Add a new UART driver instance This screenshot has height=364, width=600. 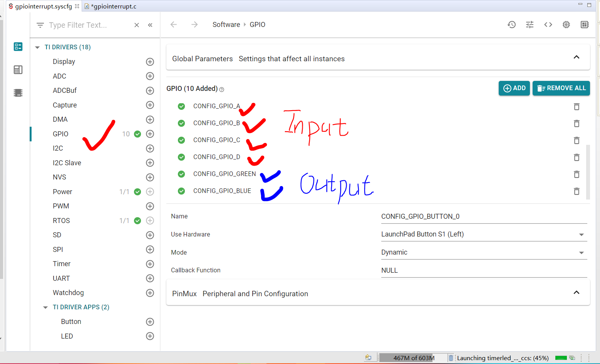click(x=150, y=278)
